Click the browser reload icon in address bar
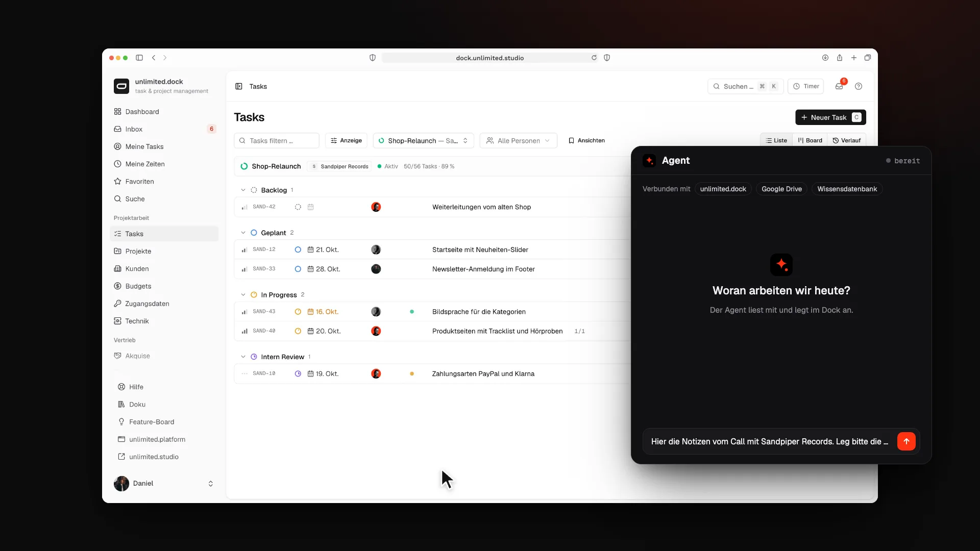 point(594,58)
